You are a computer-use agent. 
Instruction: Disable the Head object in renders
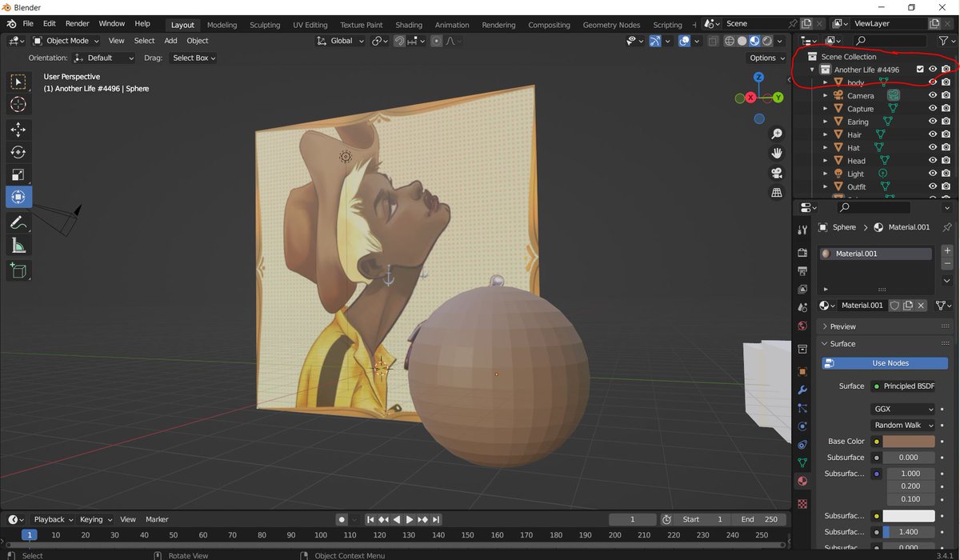coord(946,161)
